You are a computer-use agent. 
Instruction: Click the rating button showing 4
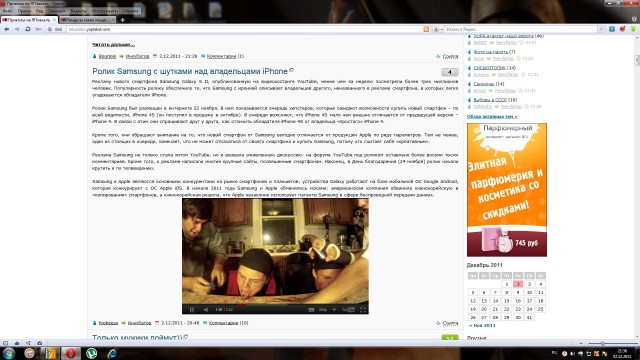click(x=450, y=72)
